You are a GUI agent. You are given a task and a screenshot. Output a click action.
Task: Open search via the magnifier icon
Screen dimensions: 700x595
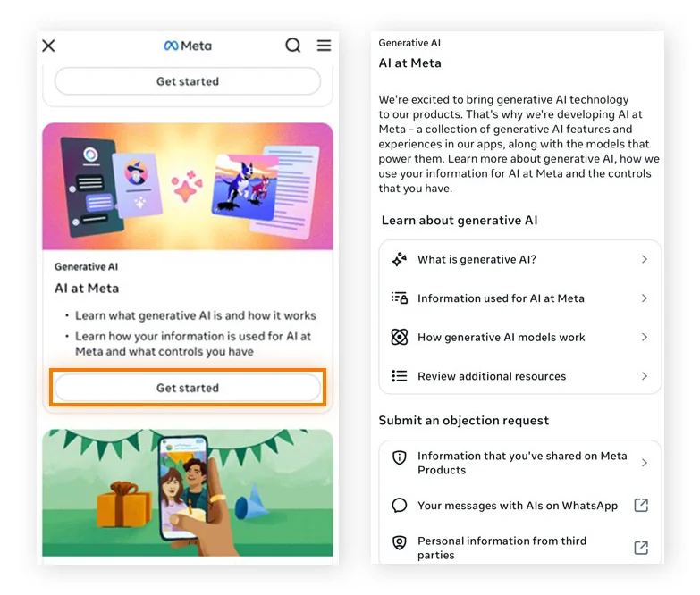[x=293, y=45]
